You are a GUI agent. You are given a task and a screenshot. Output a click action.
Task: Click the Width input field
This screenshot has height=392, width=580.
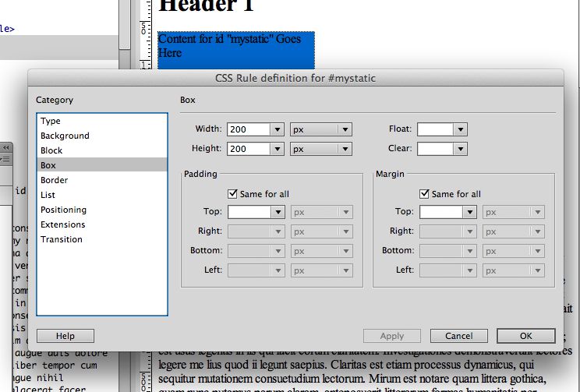point(248,129)
